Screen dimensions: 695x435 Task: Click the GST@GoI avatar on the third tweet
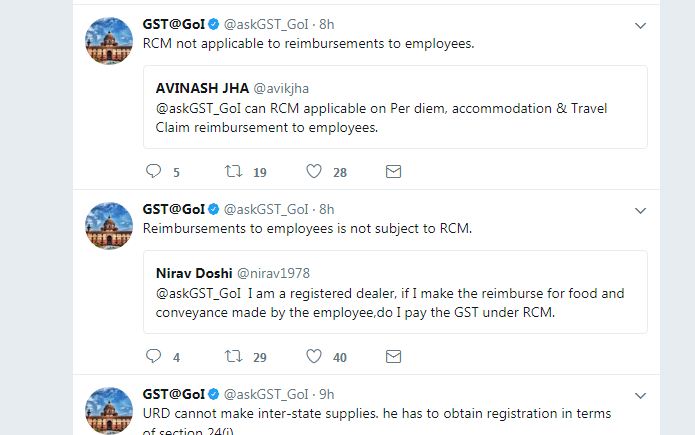108,409
